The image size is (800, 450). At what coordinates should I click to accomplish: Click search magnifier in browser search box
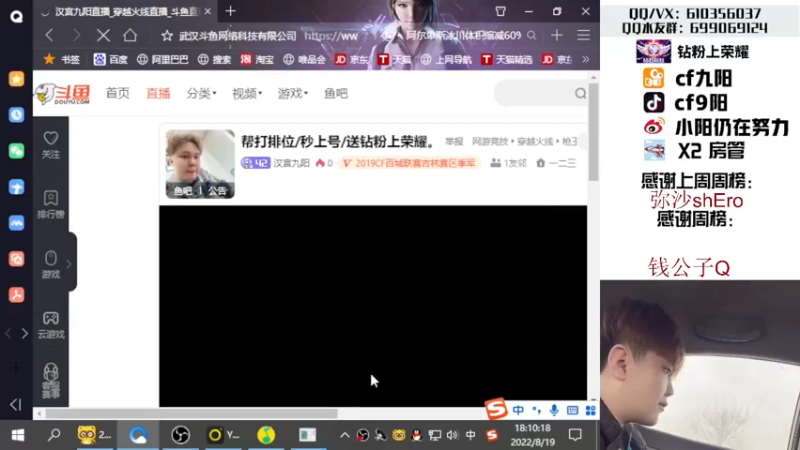pos(532,35)
